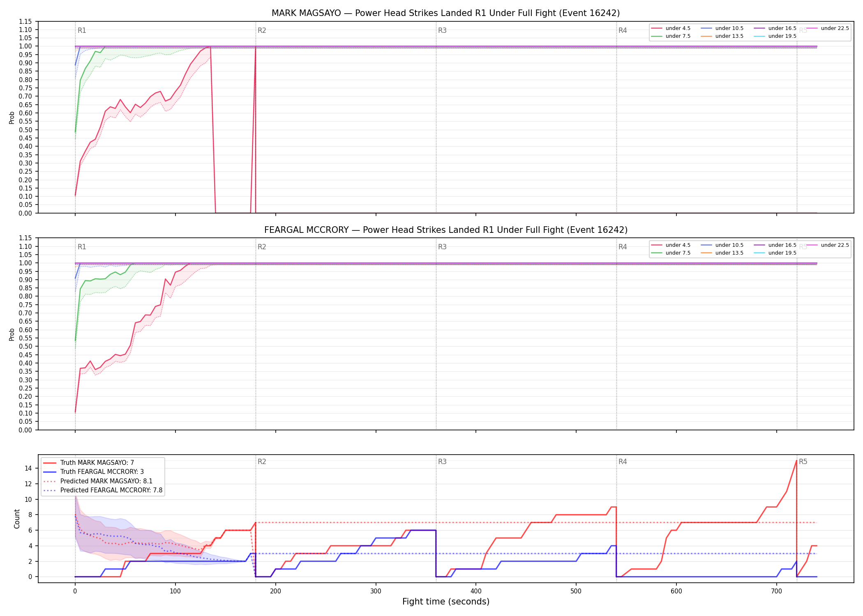Click the 'Count' y-axis label
The image size is (863, 616).
[x=17, y=519]
